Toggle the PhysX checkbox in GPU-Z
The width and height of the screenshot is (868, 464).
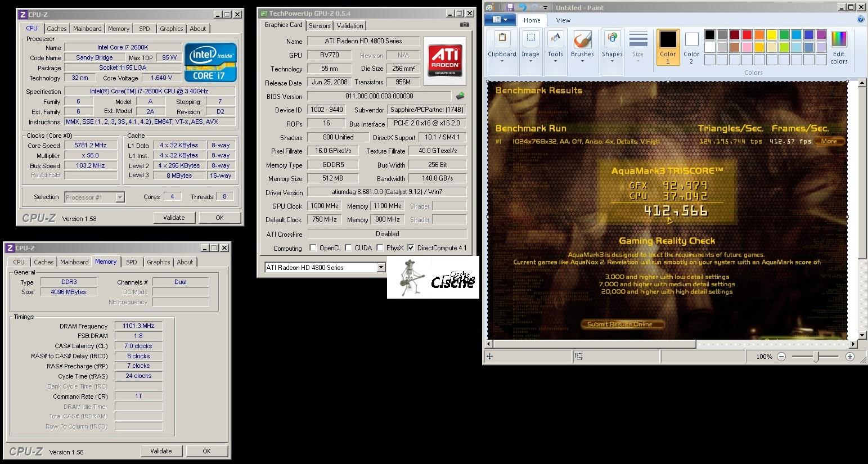380,248
